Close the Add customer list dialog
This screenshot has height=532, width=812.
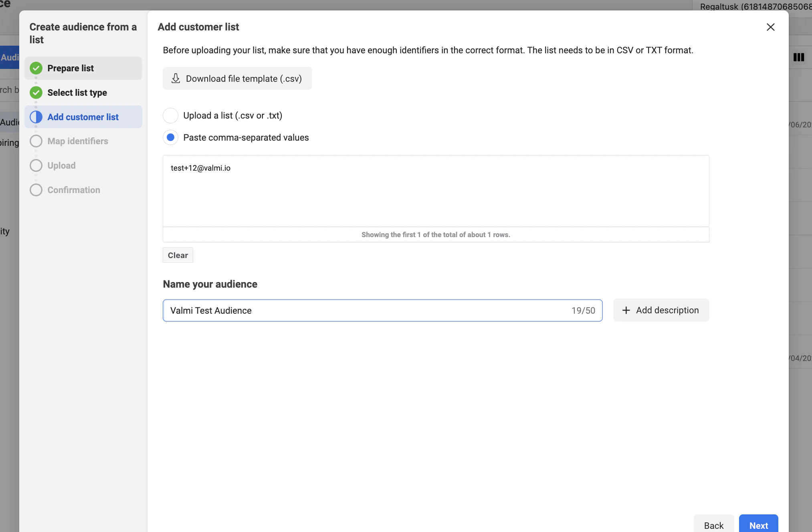point(770,27)
